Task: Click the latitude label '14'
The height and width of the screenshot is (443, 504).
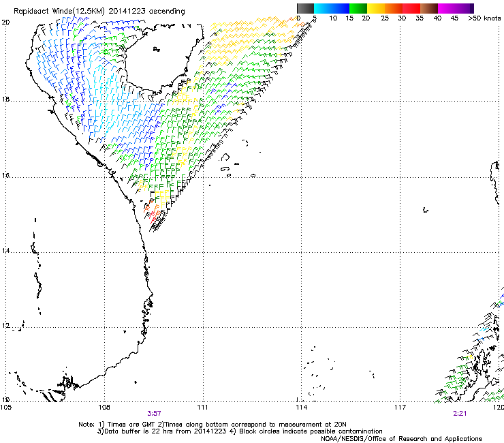Action: (x=5, y=250)
